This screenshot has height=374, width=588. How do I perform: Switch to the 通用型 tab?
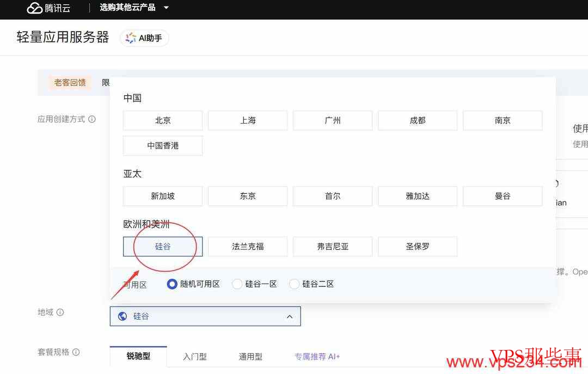pyautogui.click(x=250, y=357)
